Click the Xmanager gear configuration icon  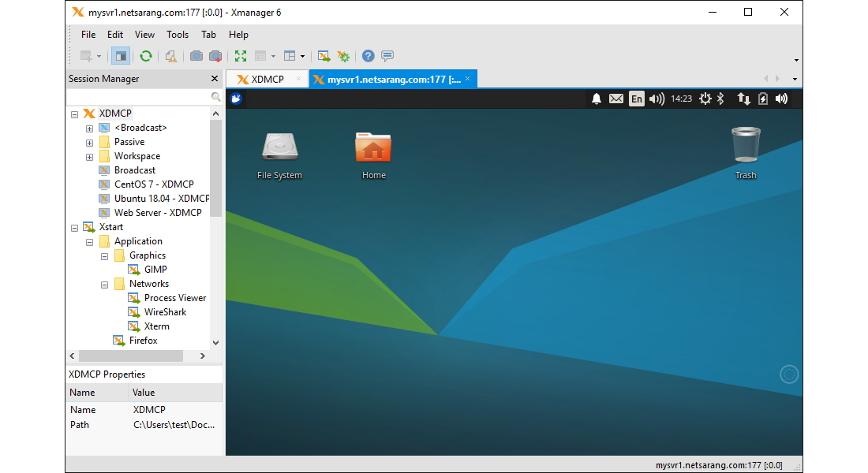coord(343,56)
